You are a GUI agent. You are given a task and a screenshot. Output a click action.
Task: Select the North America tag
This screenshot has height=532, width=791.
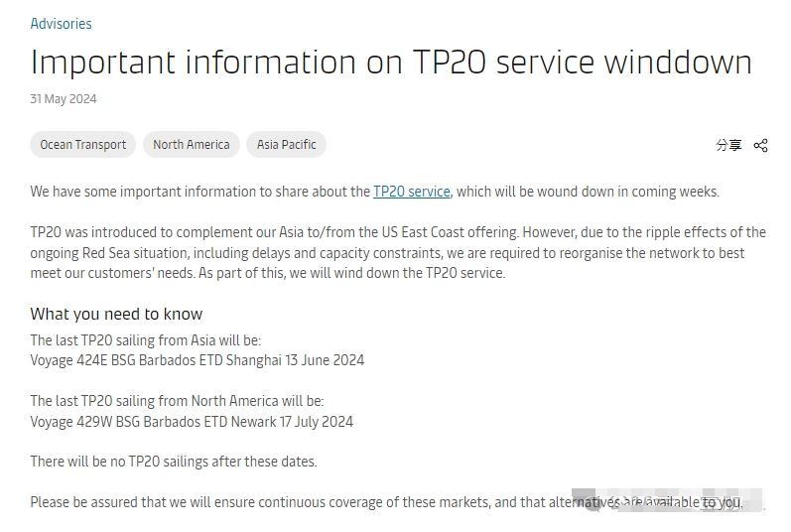coord(192,145)
